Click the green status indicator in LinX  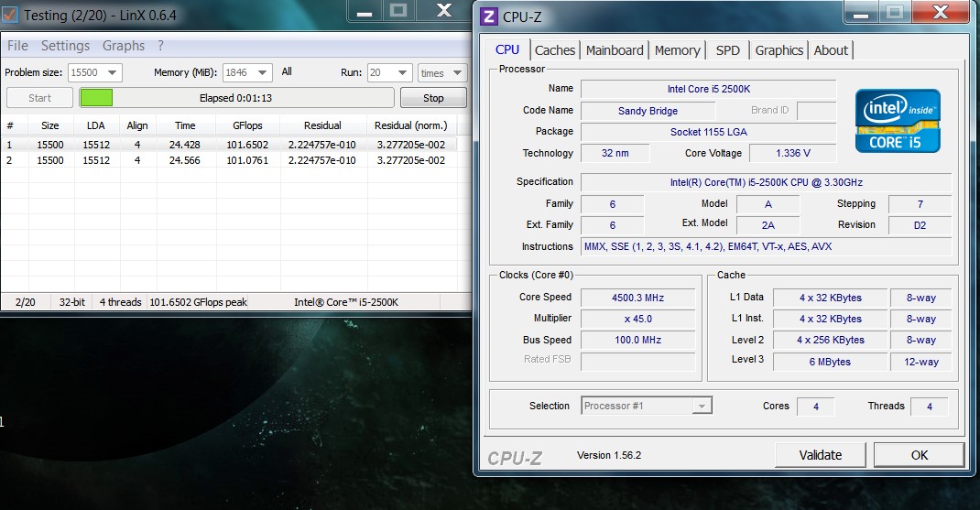tap(96, 97)
